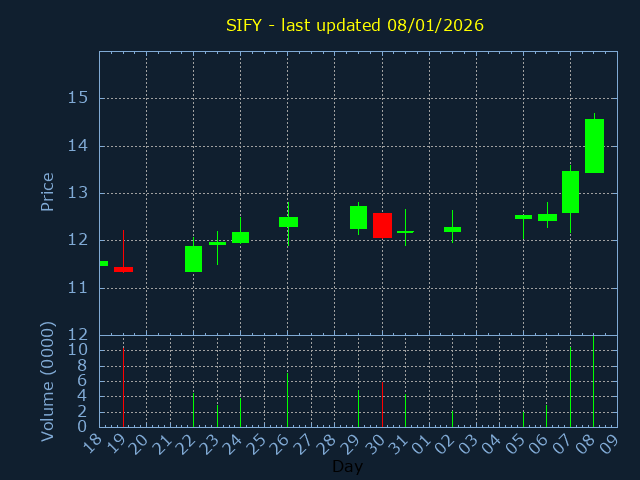Click the Day axis label
This screenshot has height=480, width=640.
(x=347, y=466)
